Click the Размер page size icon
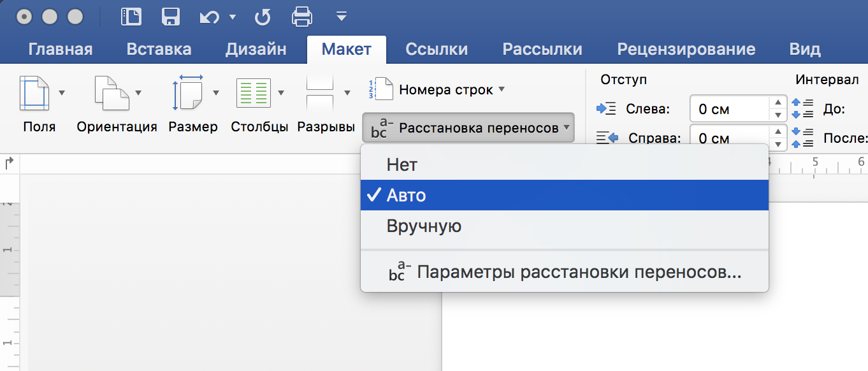Screen dimensions: 868x371 (x=187, y=93)
